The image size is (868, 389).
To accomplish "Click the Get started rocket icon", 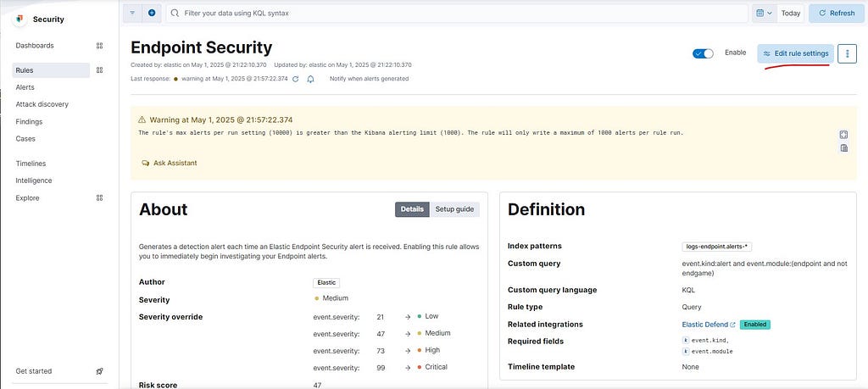I will tap(100, 371).
